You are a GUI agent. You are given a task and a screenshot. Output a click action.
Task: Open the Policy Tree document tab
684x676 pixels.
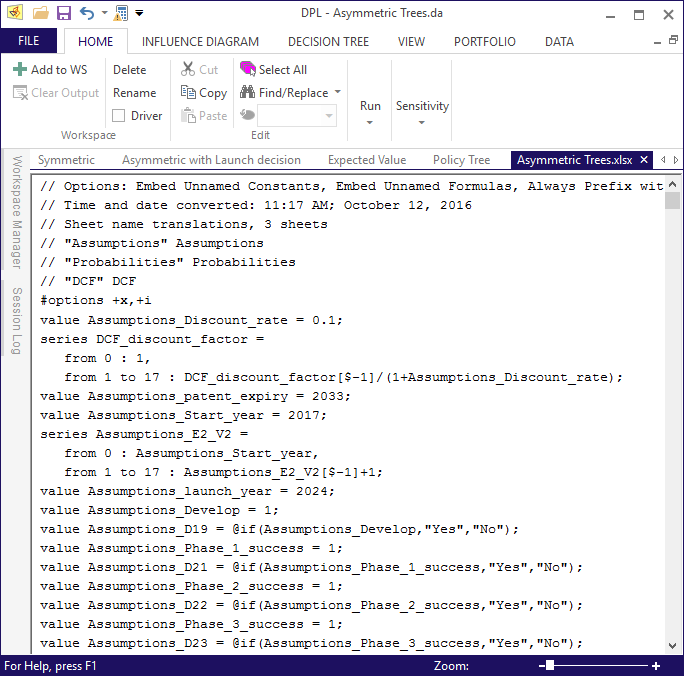pyautogui.click(x=461, y=160)
